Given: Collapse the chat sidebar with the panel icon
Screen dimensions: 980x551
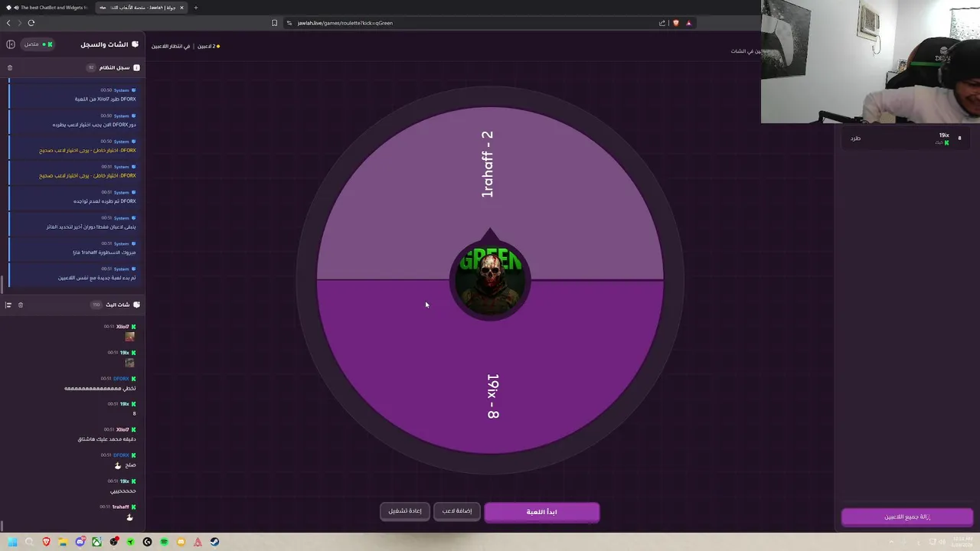Looking at the screenshot, I should tap(11, 44).
